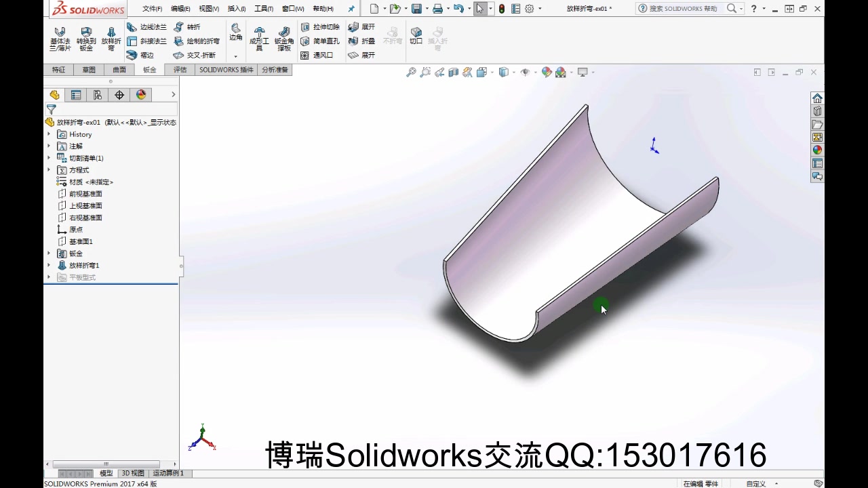Switch to the ConfigurationManager tab
This screenshot has height=488, width=868.
(x=98, y=95)
